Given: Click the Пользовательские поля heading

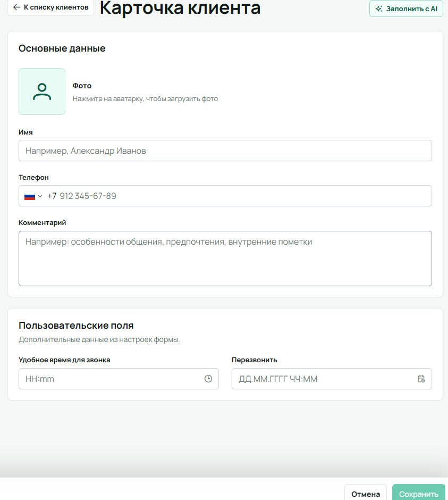Looking at the screenshot, I should tap(76, 326).
